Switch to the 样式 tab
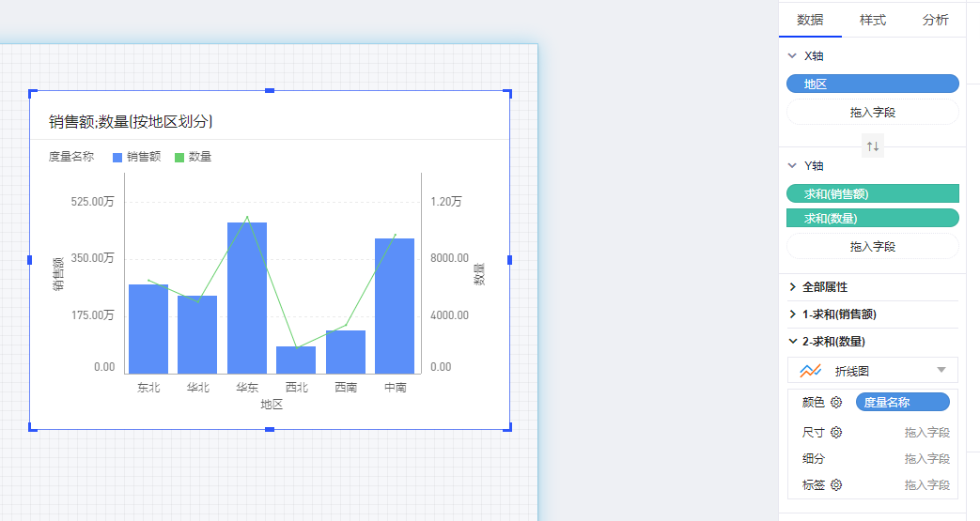 point(872,20)
